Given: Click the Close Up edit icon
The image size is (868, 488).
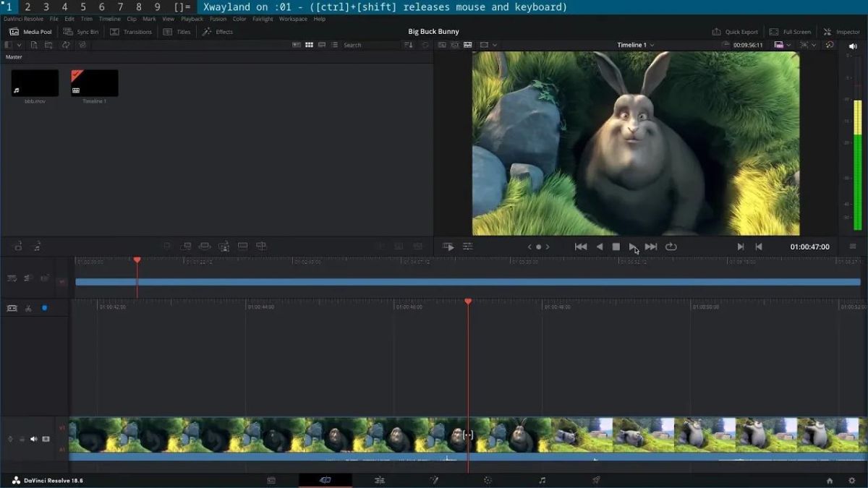Looking at the screenshot, I should pyautogui.click(x=224, y=247).
